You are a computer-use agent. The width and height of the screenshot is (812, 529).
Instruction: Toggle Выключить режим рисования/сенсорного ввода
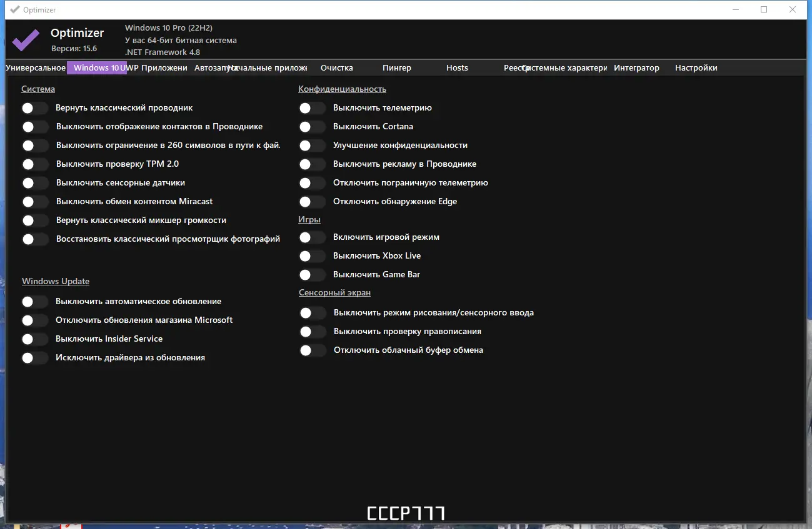(x=313, y=313)
